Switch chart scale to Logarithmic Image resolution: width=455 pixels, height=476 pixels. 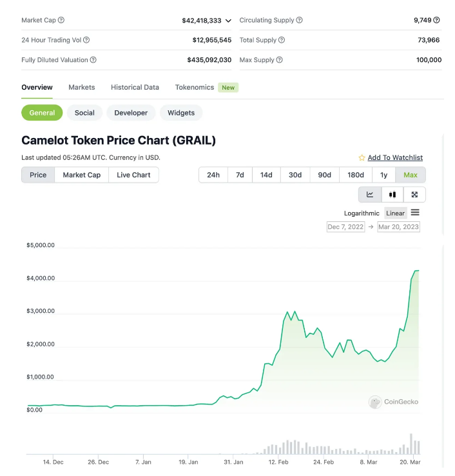click(x=362, y=213)
